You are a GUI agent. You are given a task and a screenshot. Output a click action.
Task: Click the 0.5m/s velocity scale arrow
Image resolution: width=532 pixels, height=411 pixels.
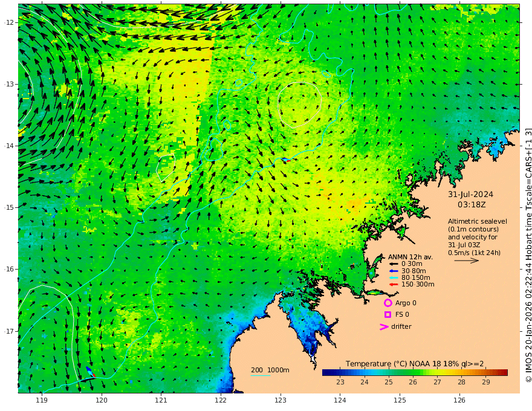467,261
